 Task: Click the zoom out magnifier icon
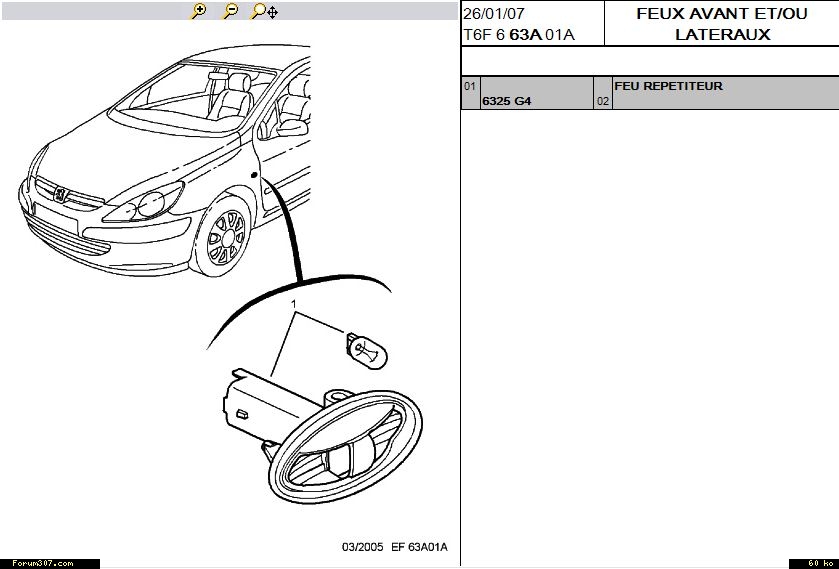[229, 11]
